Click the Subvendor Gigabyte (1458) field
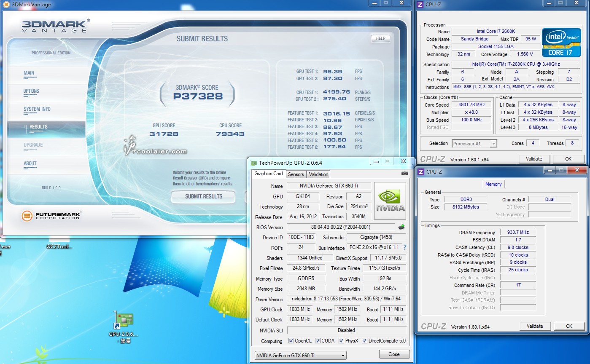The image size is (590, 364). (376, 237)
